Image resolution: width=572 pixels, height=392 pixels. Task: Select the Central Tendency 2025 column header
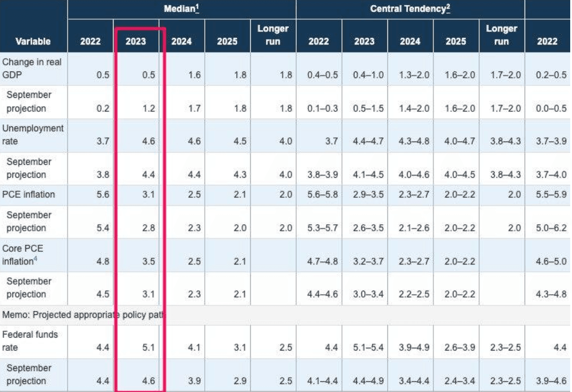[x=456, y=42]
